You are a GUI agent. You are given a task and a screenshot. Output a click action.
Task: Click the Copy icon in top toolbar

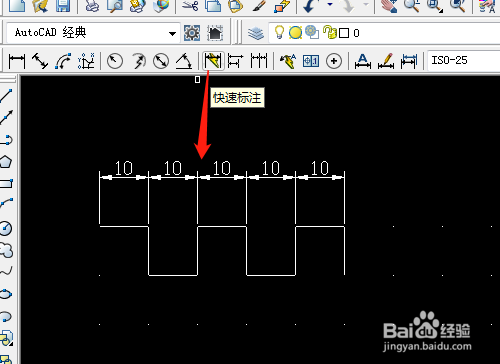(x=213, y=6)
